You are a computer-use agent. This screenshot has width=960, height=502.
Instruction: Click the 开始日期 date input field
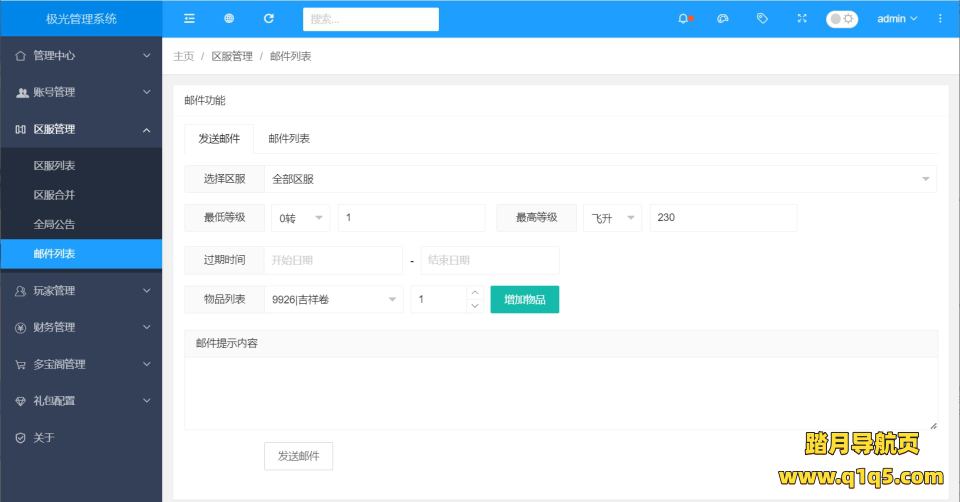point(333,260)
